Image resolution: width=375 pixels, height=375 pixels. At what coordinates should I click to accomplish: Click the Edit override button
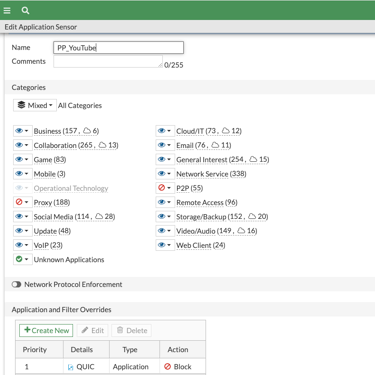[93, 330]
